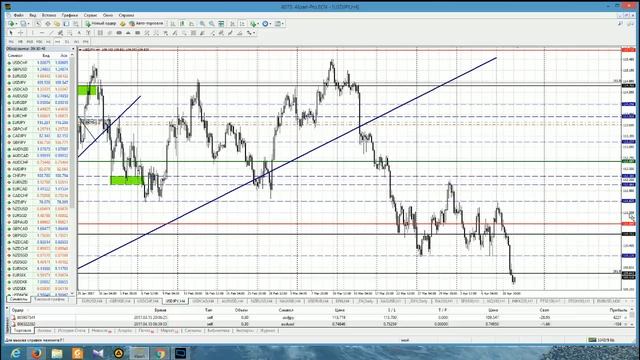Select the Cursor tool
640x360 pixels.
(11, 33)
